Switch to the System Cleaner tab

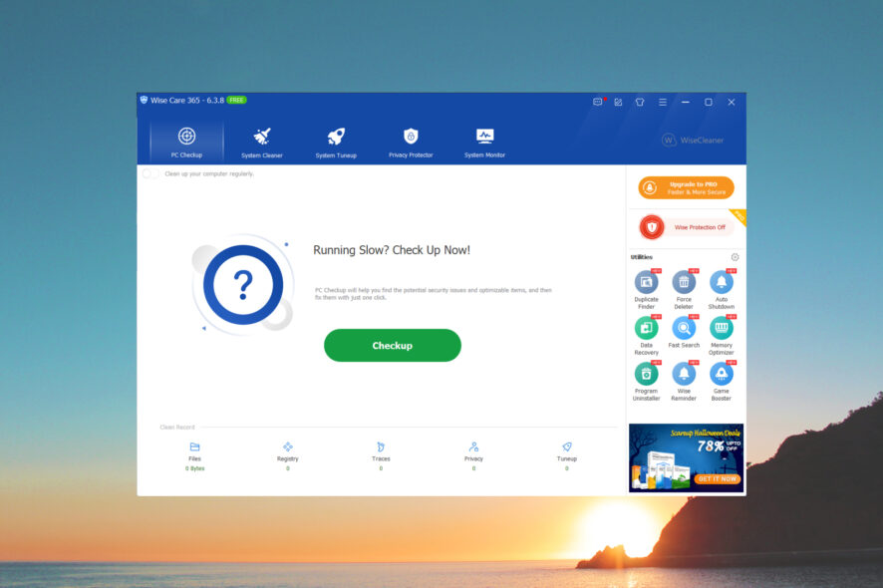tap(262, 143)
